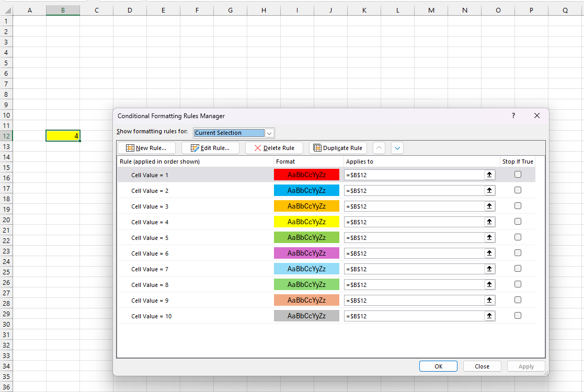Click the Edit Rule button
The height and width of the screenshot is (392, 584).
click(210, 148)
